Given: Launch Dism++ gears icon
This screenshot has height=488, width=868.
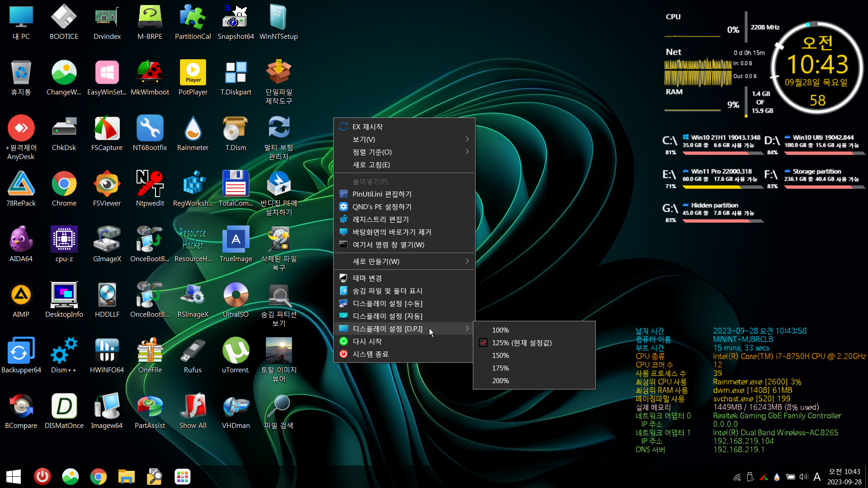Looking at the screenshot, I should (x=64, y=355).
